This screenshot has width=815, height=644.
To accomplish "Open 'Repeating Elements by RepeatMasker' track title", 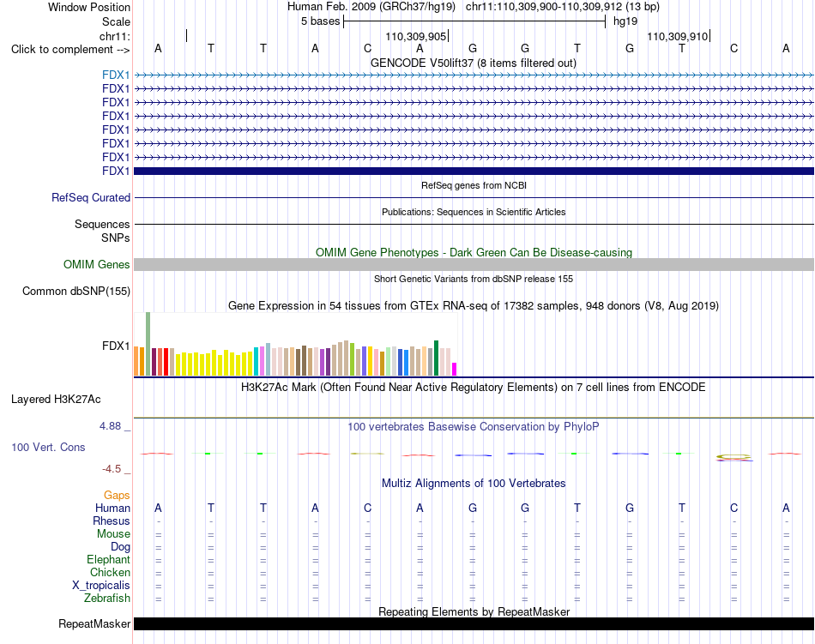I will (x=474, y=611).
